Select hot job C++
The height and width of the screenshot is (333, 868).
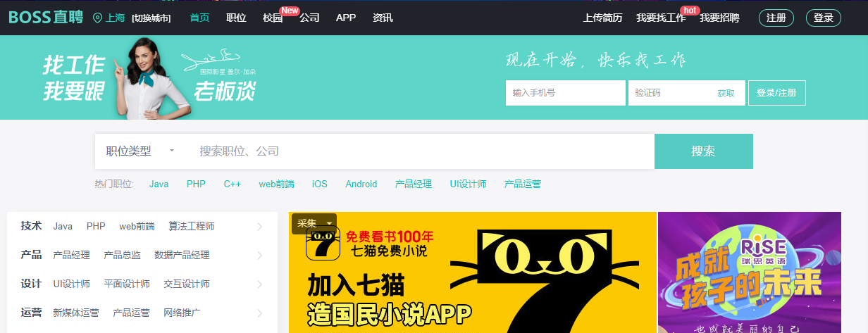232,184
